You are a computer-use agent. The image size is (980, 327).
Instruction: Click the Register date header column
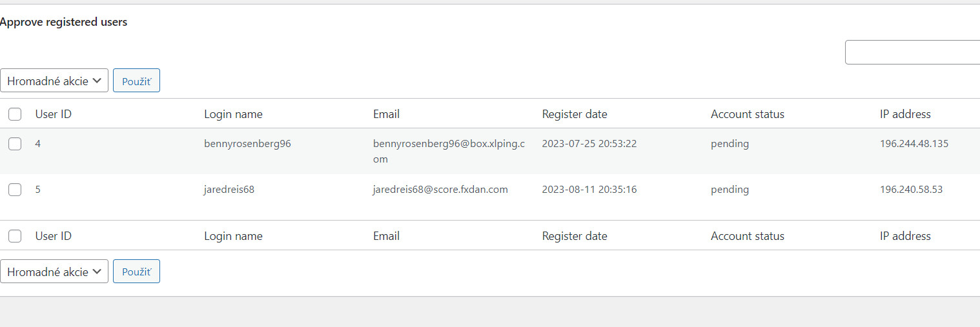tap(575, 114)
